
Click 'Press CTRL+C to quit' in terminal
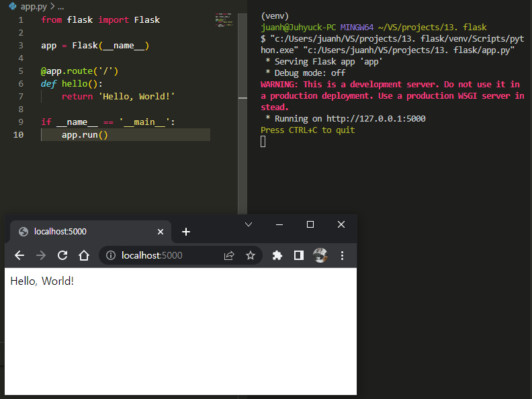(308, 130)
